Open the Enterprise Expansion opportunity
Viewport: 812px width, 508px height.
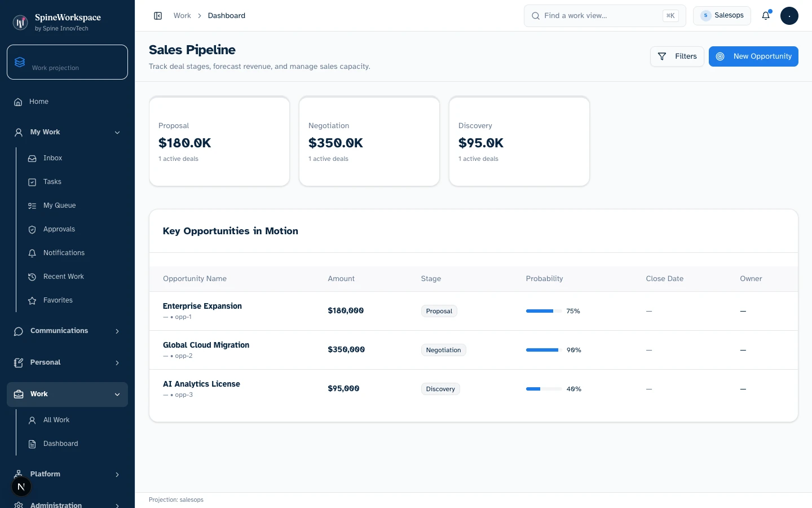[x=202, y=306]
